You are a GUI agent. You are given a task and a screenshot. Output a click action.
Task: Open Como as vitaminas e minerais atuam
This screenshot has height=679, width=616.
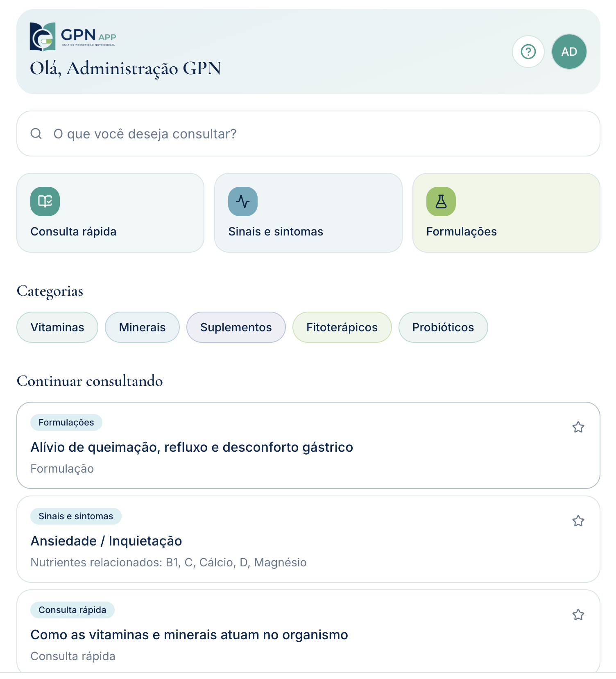pyautogui.click(x=308, y=631)
